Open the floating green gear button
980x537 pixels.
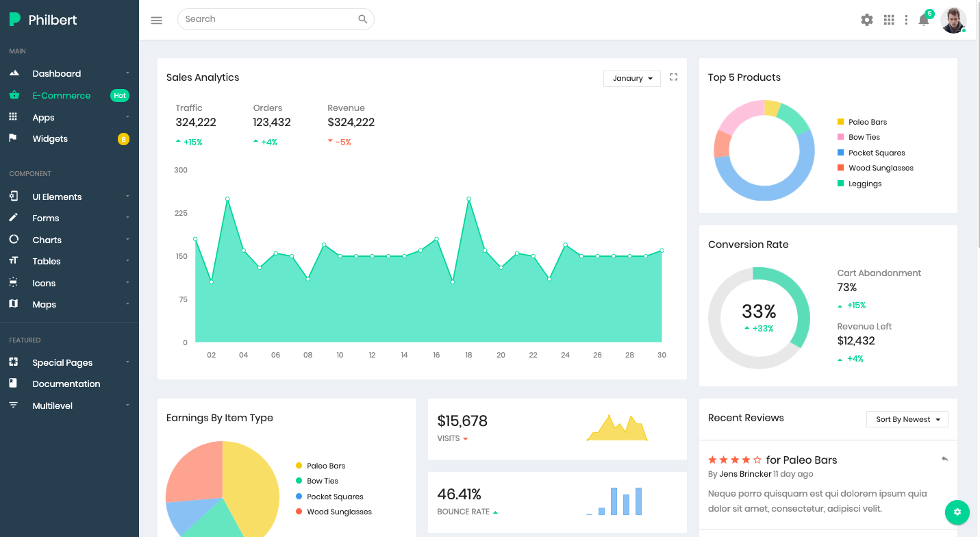(x=957, y=512)
